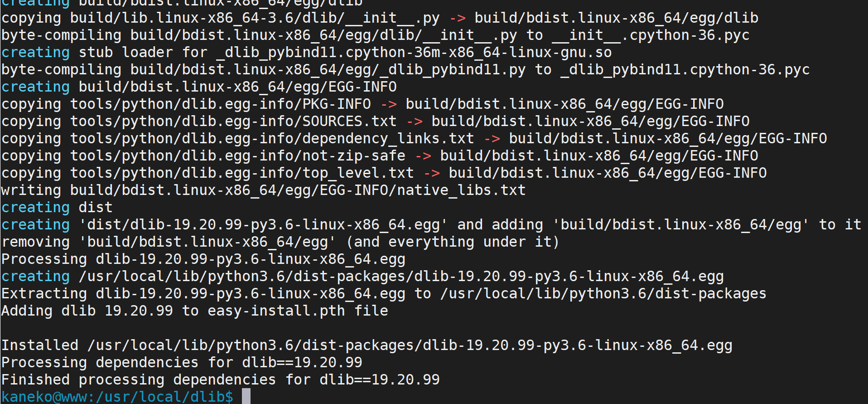Click the "Finished processing dependencies" line
The width and height of the screenshot is (868, 404).
click(x=221, y=380)
